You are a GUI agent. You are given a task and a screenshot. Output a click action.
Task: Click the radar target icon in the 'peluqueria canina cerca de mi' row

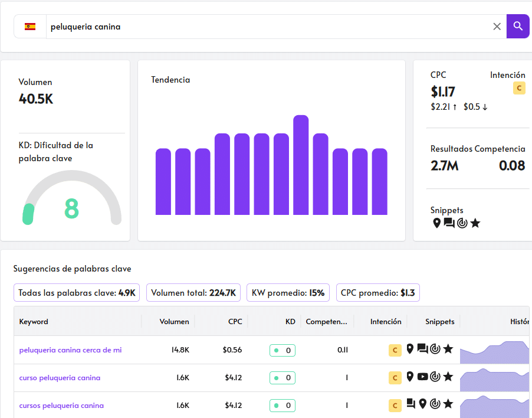tap(435, 349)
